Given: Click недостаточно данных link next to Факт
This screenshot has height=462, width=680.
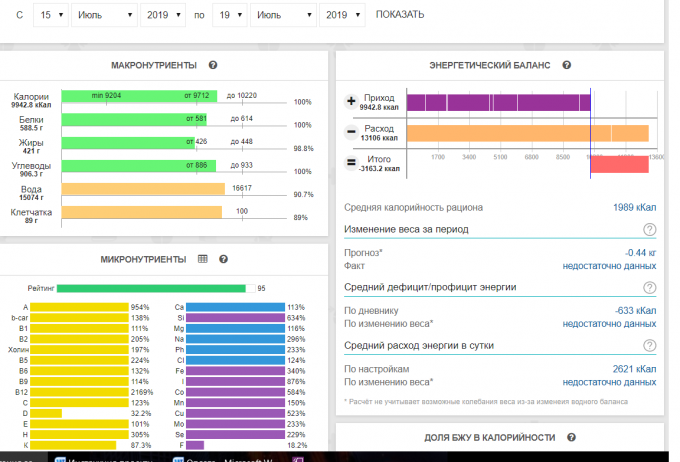Looking at the screenshot, I should point(609,266).
